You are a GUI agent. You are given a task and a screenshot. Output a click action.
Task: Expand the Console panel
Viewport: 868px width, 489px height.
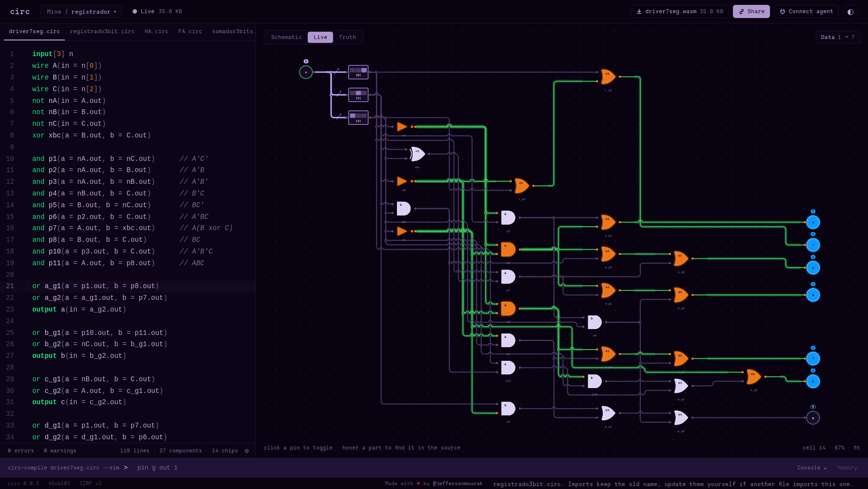point(812,468)
